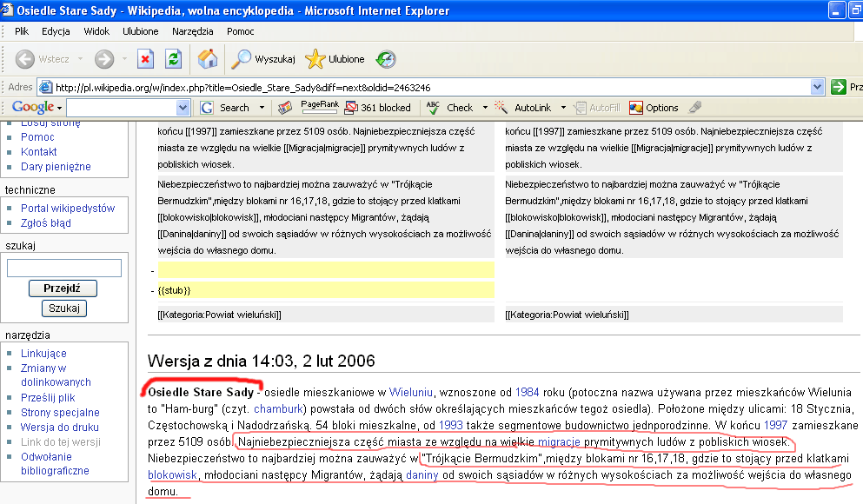Click the highlighter pen icon
This screenshot has height=504, width=863.
coord(695,107)
